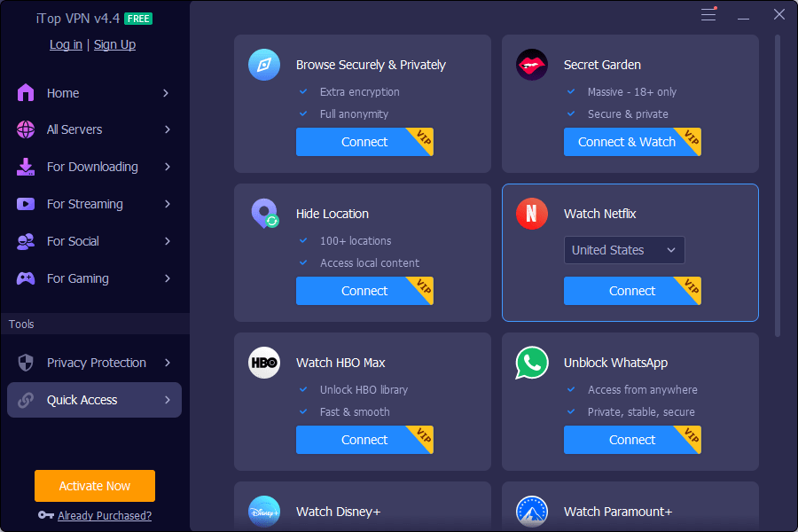Expand the Quick Access chevron arrow
798x532 pixels.
168,400
